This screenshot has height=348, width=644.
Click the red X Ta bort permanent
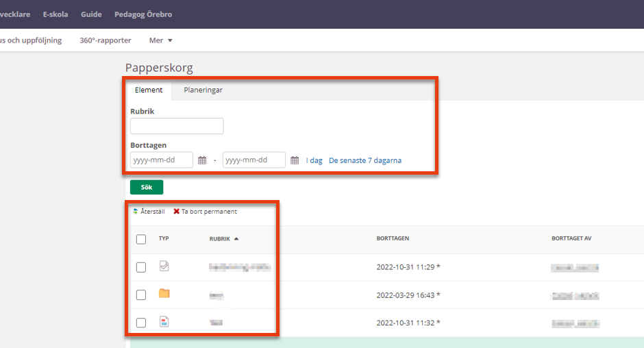point(176,211)
